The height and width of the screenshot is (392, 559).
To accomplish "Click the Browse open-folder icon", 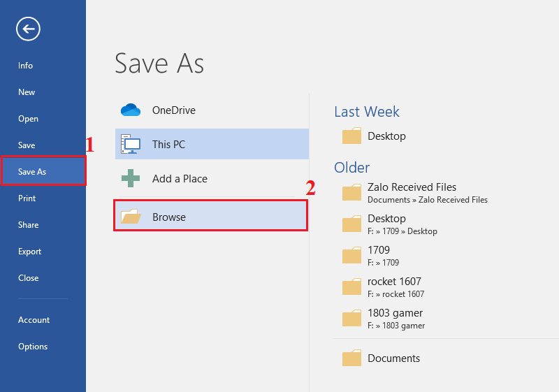I will point(131,217).
